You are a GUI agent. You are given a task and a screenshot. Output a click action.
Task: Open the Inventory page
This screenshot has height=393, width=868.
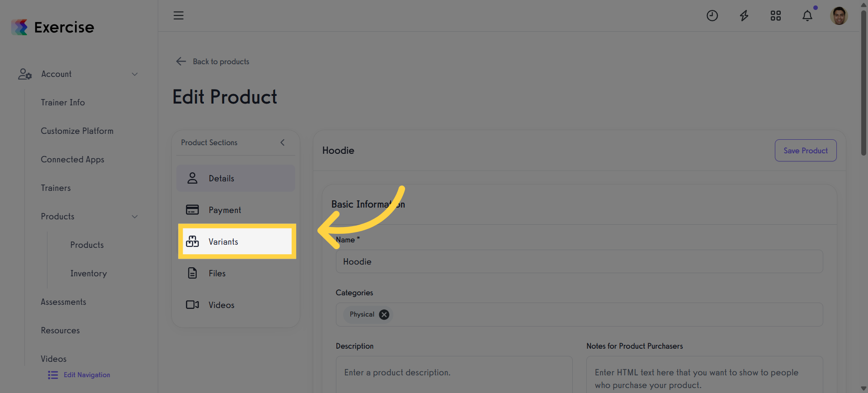click(89, 274)
